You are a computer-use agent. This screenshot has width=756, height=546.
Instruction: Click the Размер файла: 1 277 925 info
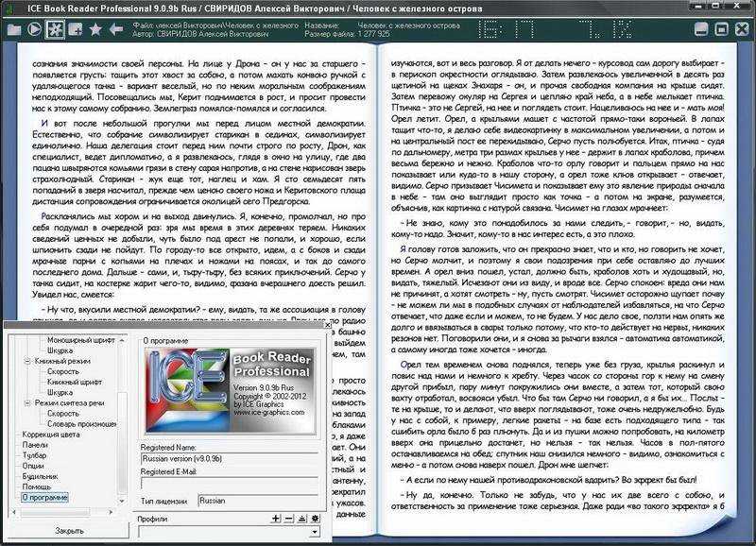click(347, 34)
